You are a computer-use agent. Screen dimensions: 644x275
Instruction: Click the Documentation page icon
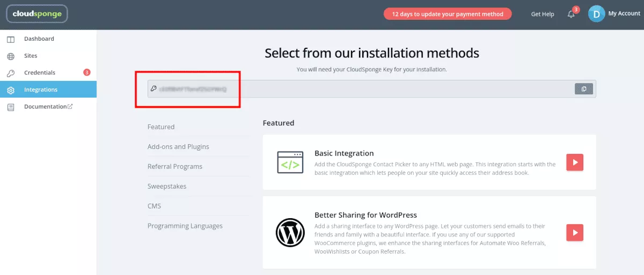[11, 107]
